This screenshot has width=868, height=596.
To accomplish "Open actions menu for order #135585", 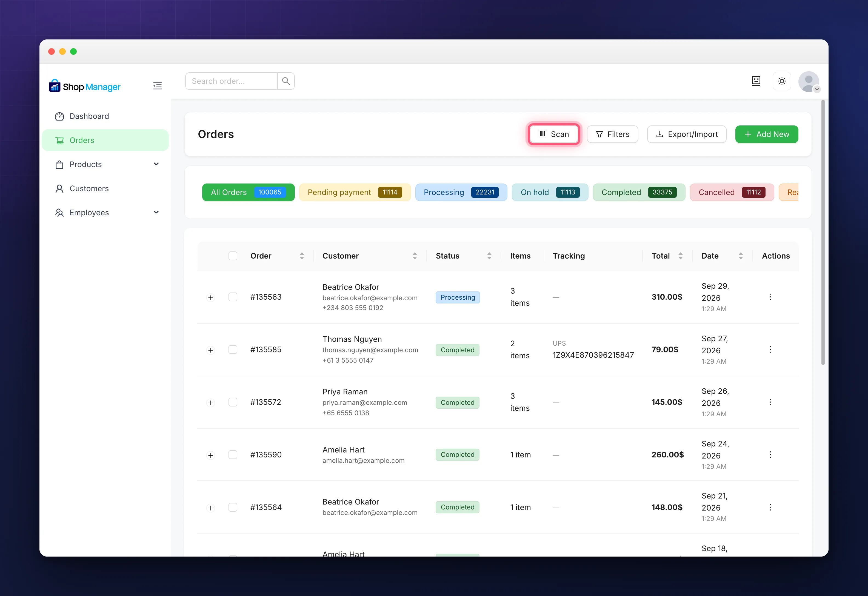I will pyautogui.click(x=770, y=349).
